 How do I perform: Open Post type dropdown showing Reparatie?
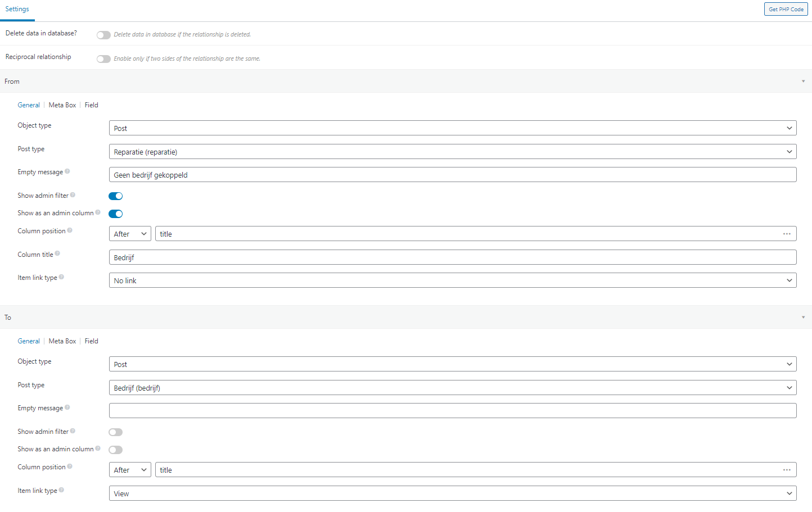[453, 152]
